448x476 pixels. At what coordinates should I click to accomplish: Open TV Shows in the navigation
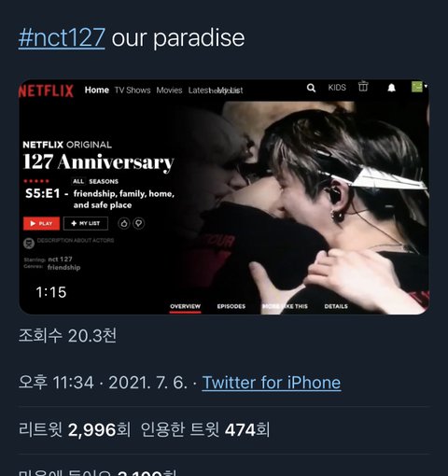pos(133,91)
